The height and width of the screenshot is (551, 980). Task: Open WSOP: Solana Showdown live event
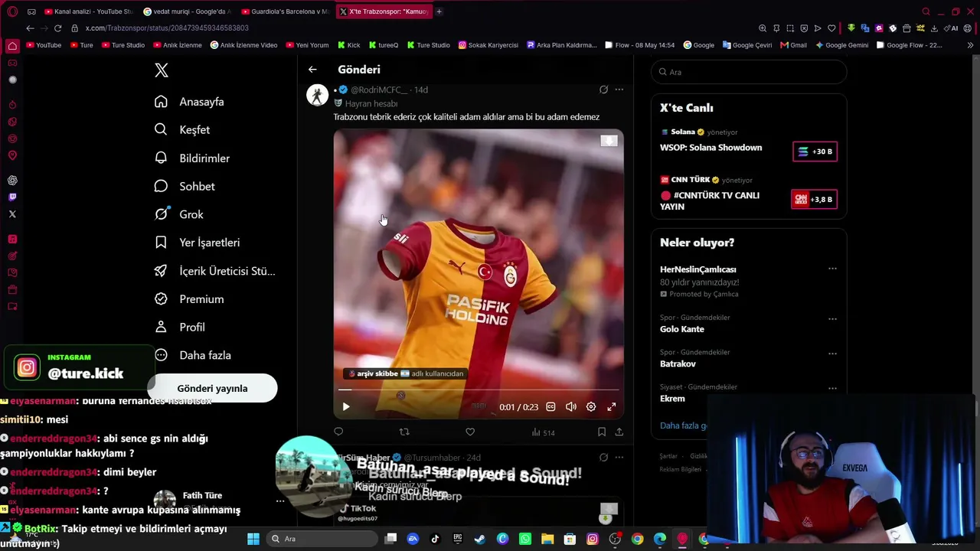pyautogui.click(x=710, y=148)
